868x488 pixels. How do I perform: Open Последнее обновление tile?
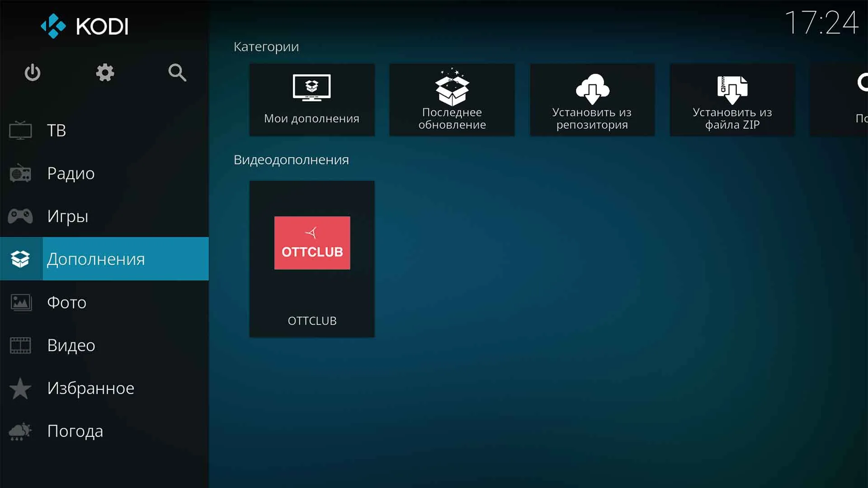click(x=452, y=99)
